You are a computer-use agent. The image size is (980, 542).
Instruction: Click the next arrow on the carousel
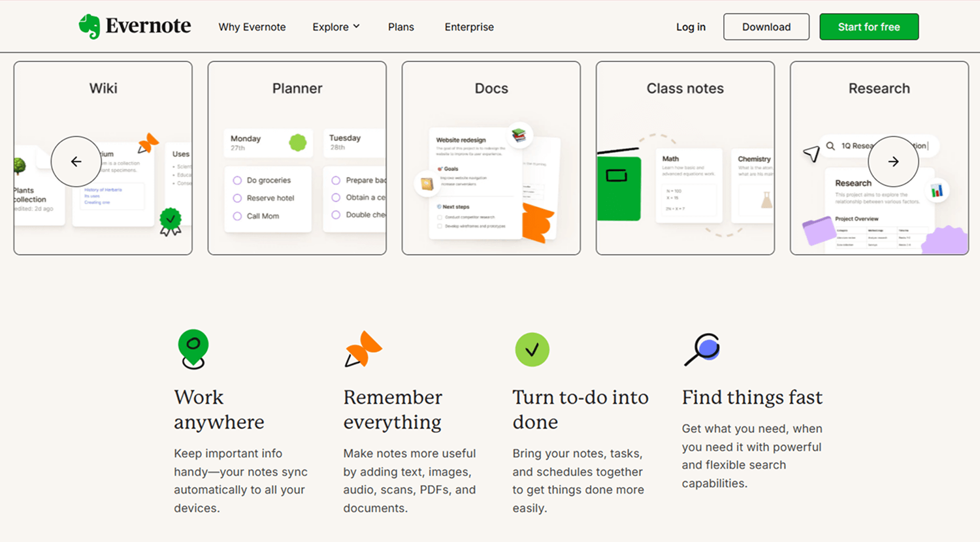click(893, 161)
